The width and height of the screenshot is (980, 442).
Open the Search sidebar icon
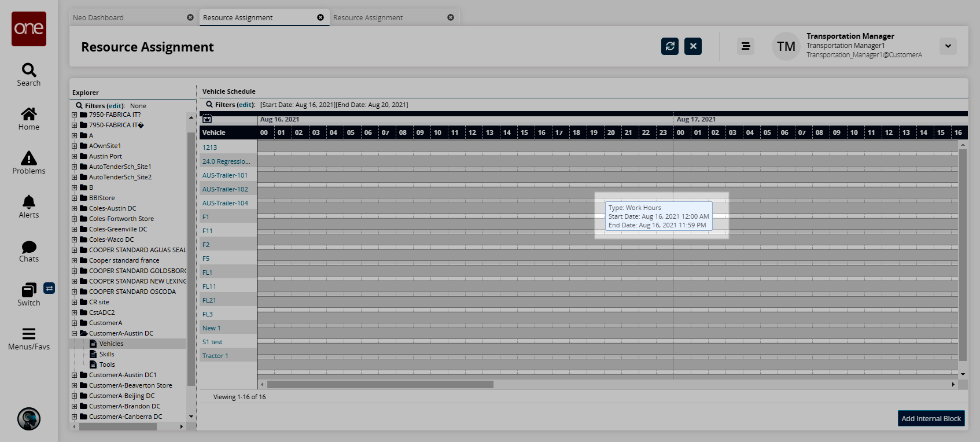29,71
